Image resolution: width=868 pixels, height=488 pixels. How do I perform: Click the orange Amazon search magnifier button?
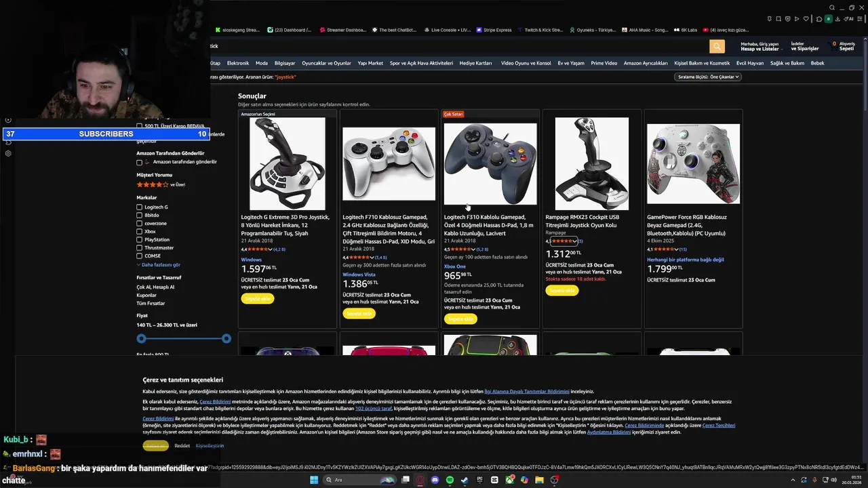pyautogui.click(x=717, y=46)
